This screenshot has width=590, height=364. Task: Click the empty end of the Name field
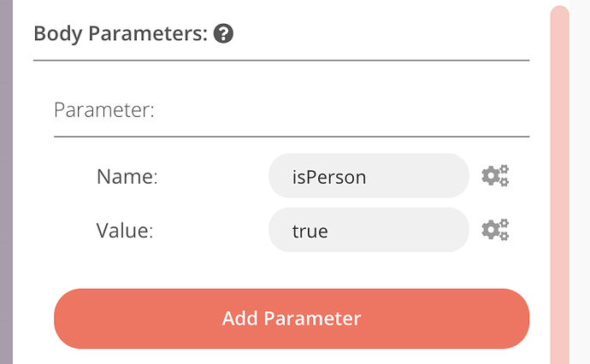point(417,176)
